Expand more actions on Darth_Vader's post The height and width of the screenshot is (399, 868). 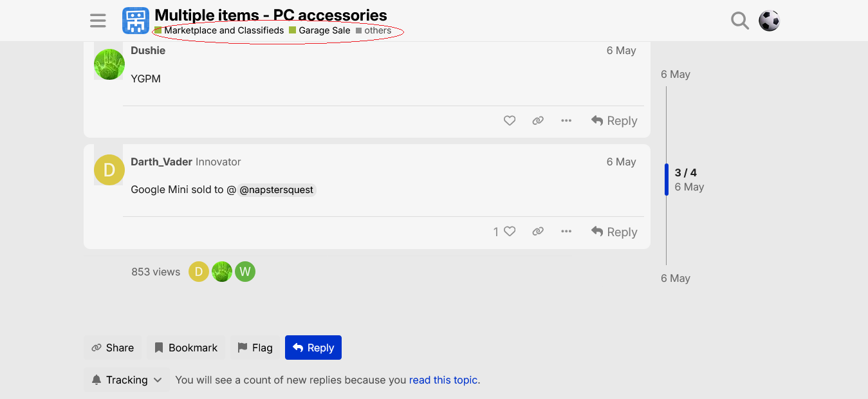pos(566,232)
